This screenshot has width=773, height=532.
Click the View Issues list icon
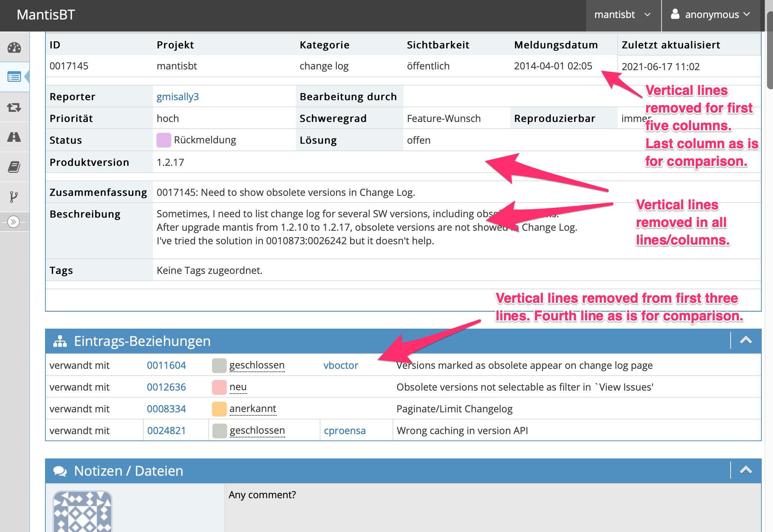pyautogui.click(x=14, y=77)
